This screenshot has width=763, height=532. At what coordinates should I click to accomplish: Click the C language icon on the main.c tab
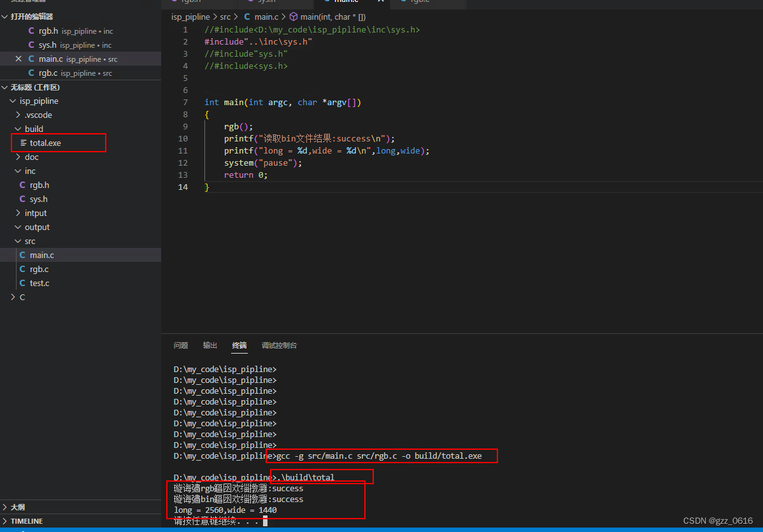[x=325, y=1]
